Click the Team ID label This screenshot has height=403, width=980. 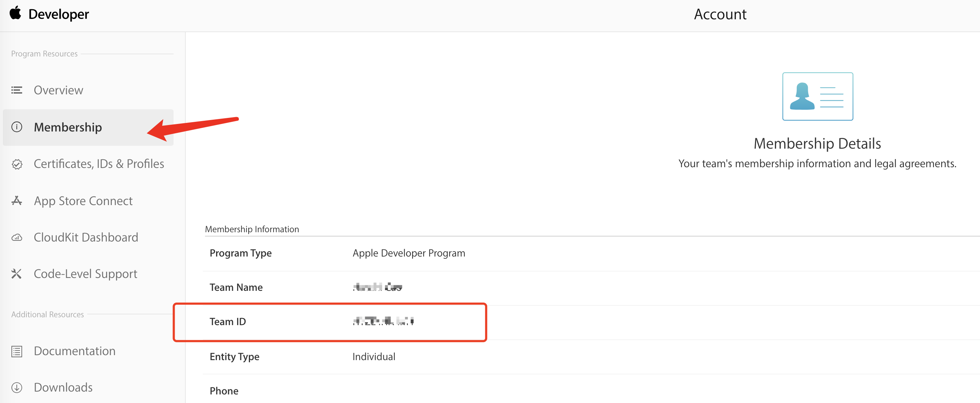[x=227, y=321]
